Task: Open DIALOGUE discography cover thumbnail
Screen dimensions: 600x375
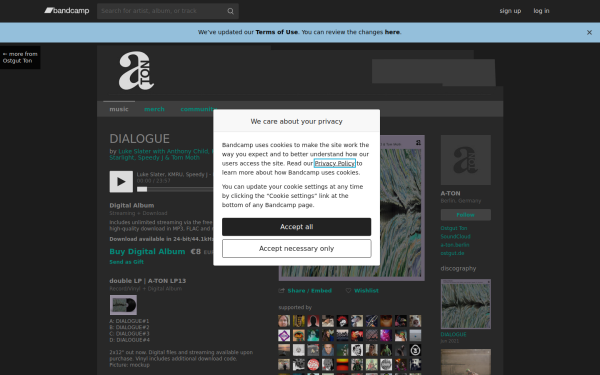Action: coord(466,304)
